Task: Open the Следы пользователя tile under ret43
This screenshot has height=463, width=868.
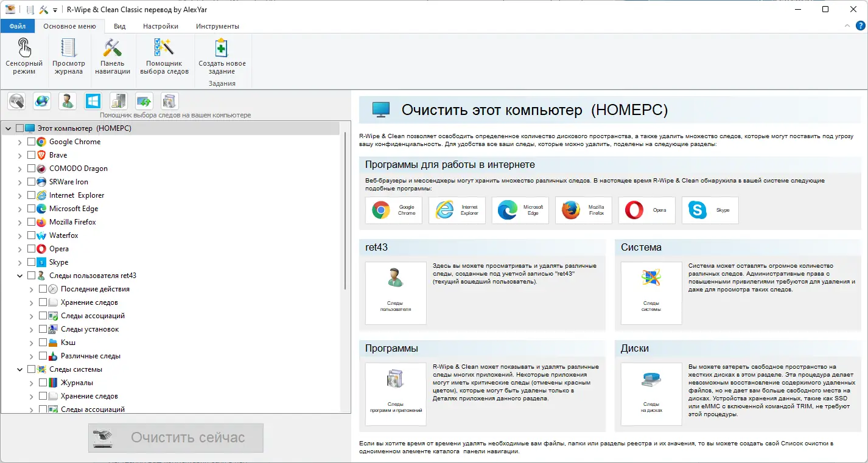Action: (x=396, y=293)
